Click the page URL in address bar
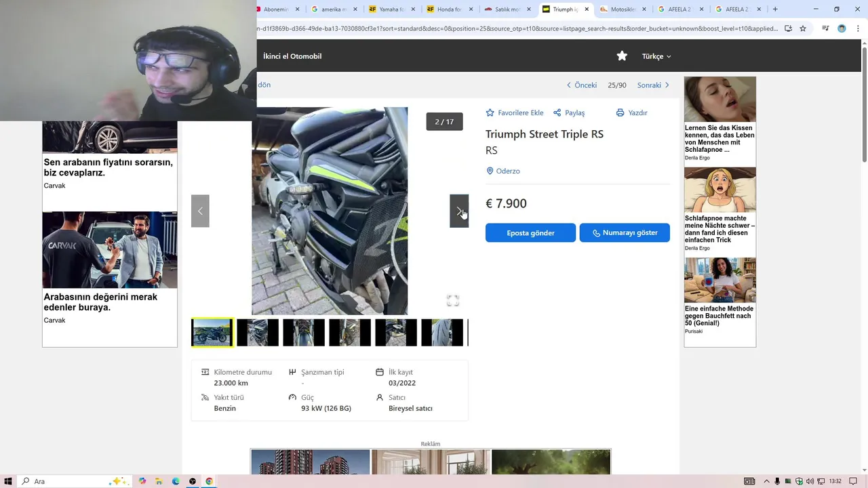Viewport: 868px width, 488px height. click(x=517, y=28)
